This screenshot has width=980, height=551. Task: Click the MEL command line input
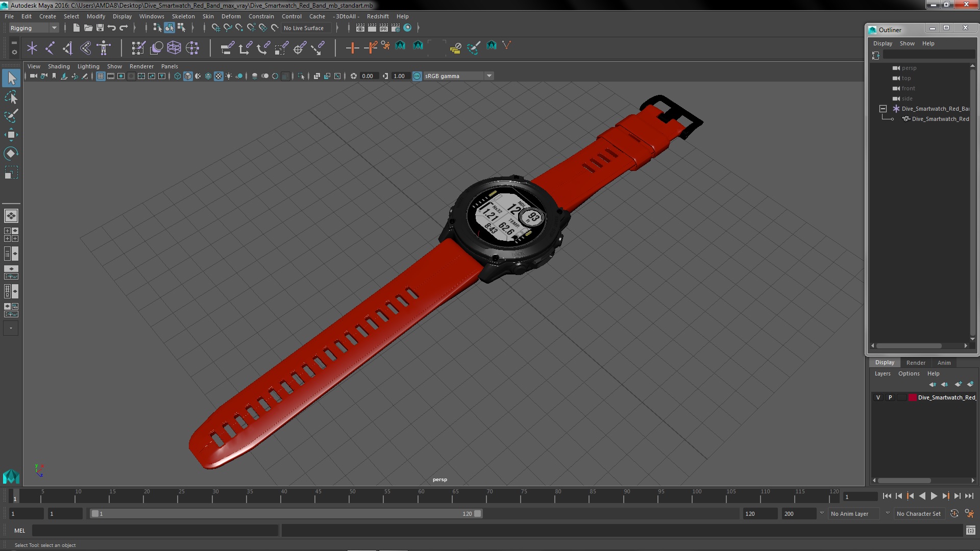(155, 531)
